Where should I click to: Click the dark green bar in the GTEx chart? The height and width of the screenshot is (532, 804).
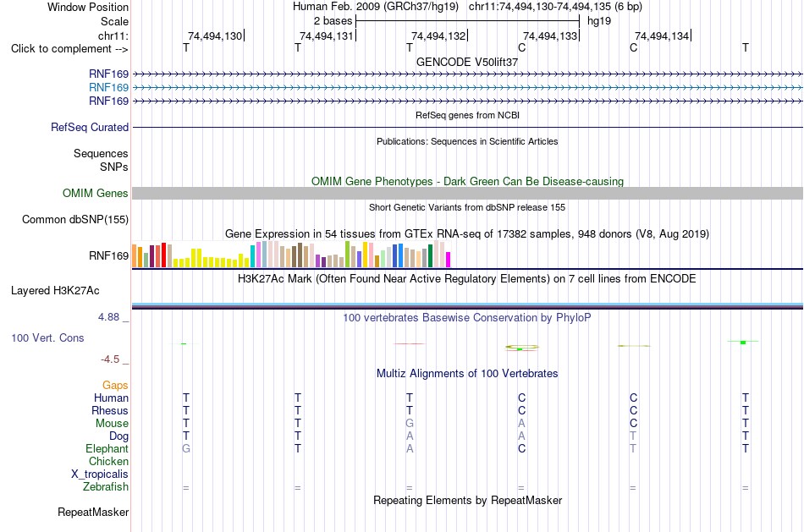(431, 255)
